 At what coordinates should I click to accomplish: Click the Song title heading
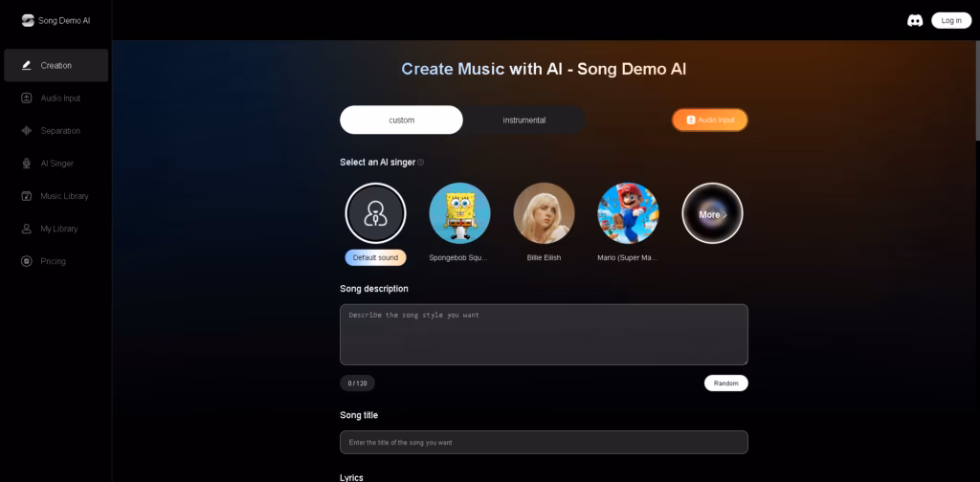pos(359,415)
